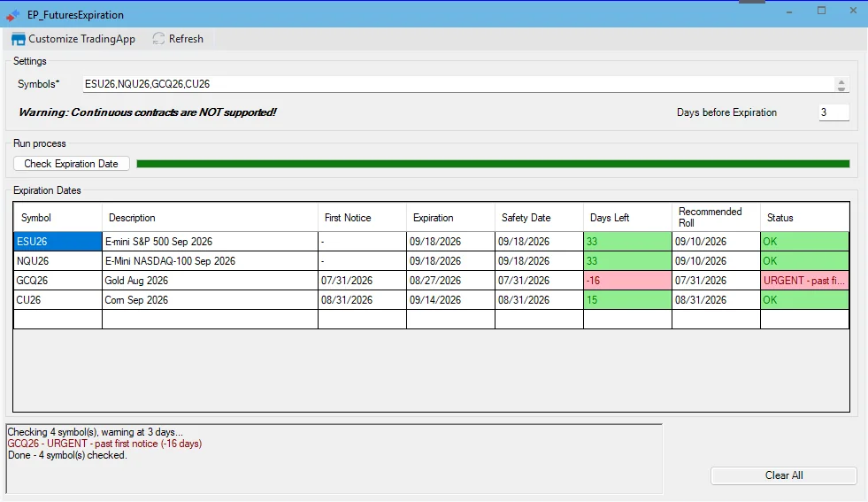Viewport: 868px width, 502px height.
Task: Click the 09/18/2026 Safety Date cell for NQU26
Action: (x=539, y=261)
